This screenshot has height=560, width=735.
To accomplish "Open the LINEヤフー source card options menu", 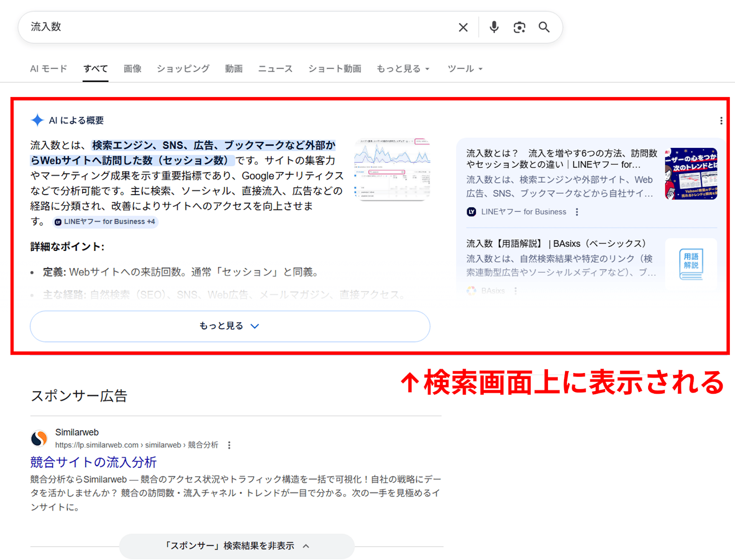I will [x=577, y=212].
